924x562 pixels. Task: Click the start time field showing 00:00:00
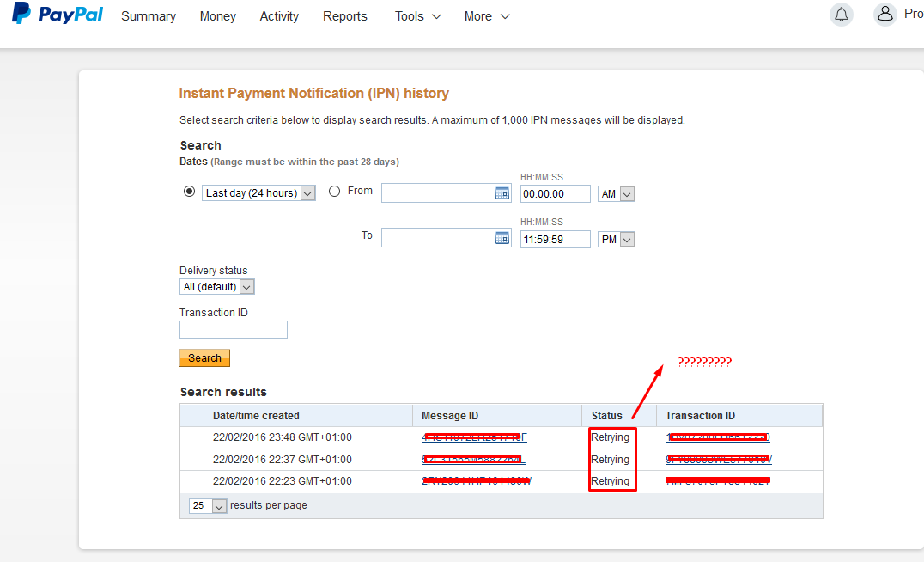555,194
